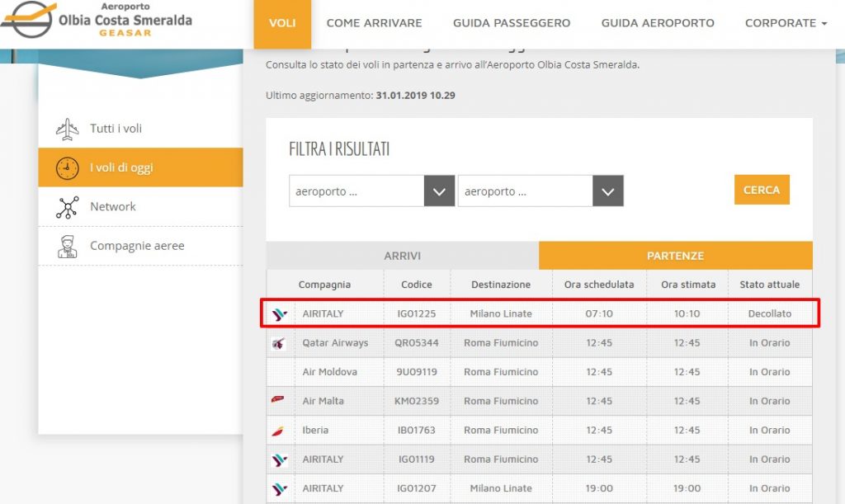Click flight code IB01763
Image resolution: width=845 pixels, height=504 pixels.
[417, 431]
